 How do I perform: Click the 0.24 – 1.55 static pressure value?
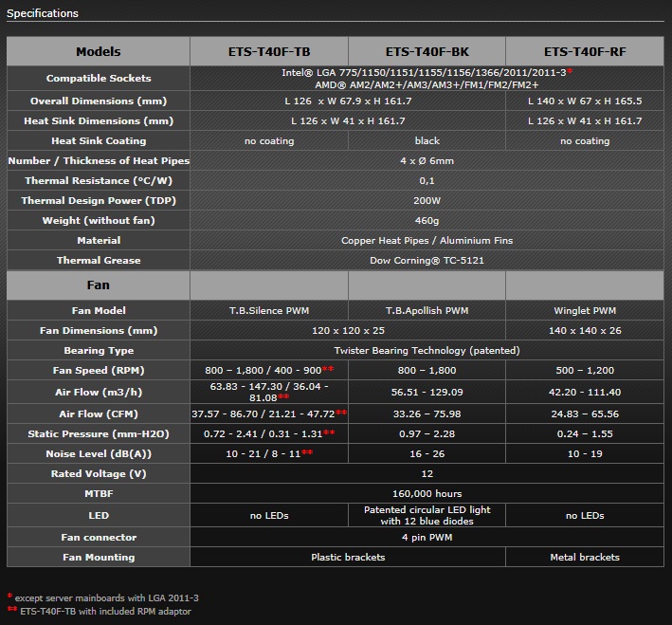click(585, 433)
